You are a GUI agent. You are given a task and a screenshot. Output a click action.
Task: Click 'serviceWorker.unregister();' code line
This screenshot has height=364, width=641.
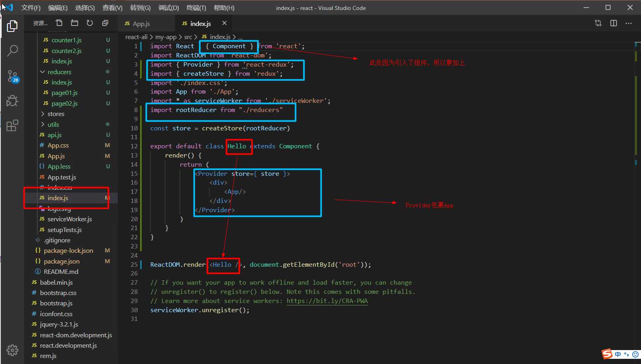(200, 310)
